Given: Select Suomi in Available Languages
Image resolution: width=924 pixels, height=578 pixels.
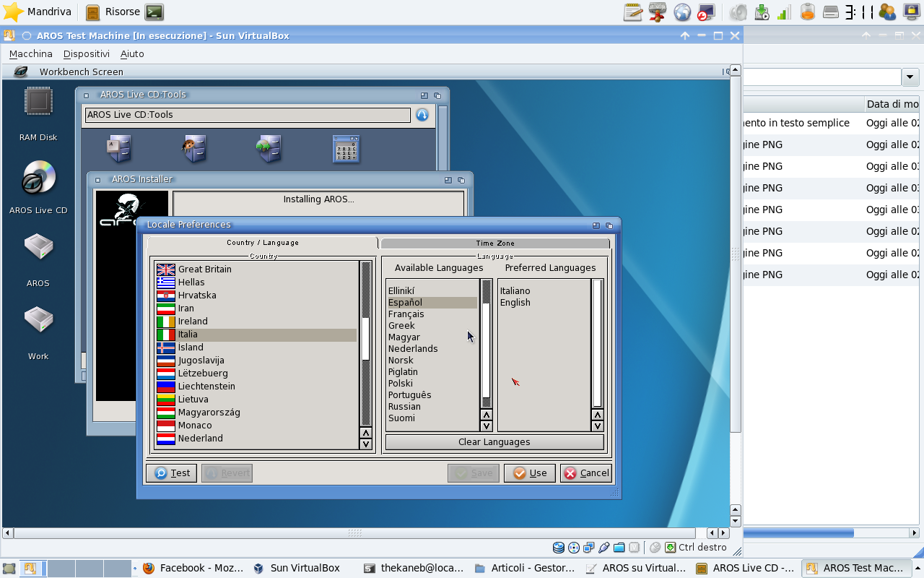Looking at the screenshot, I should (432, 418).
